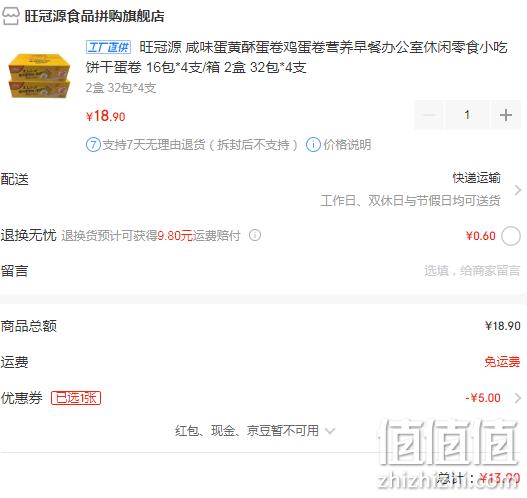Viewport: 527px width, 498px height.
Task: Open the 旺冠源食品拼购旗舰店 shop icon
Action: point(11,16)
